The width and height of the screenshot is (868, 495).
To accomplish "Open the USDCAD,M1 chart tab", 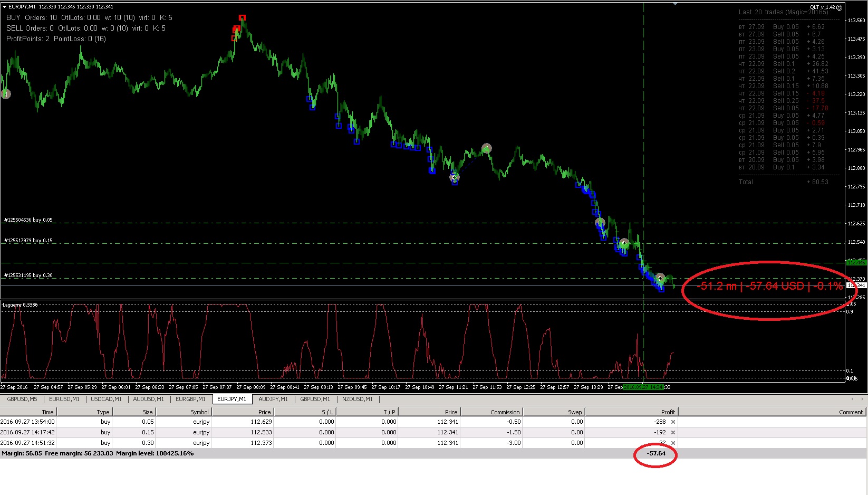I will tap(107, 399).
